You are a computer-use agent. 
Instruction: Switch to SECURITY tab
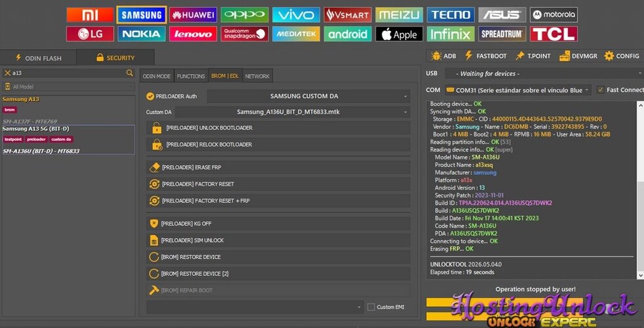pyautogui.click(x=116, y=58)
